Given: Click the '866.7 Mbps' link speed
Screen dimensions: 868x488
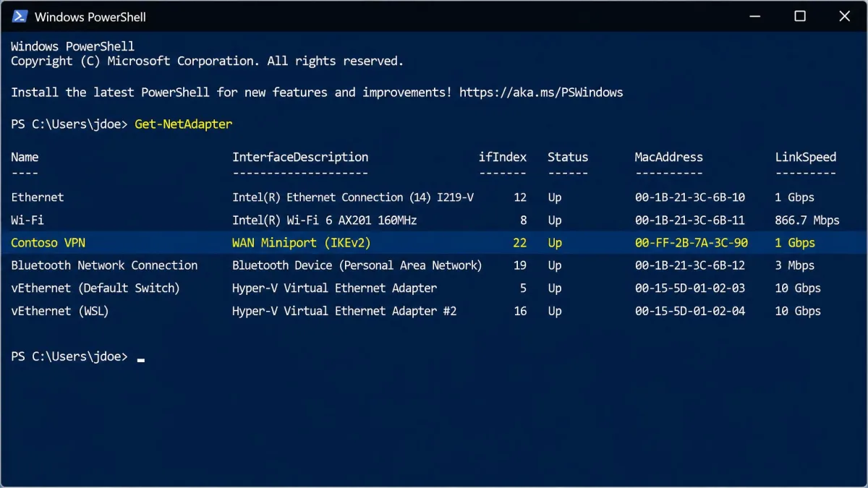Looking at the screenshot, I should tap(807, 220).
